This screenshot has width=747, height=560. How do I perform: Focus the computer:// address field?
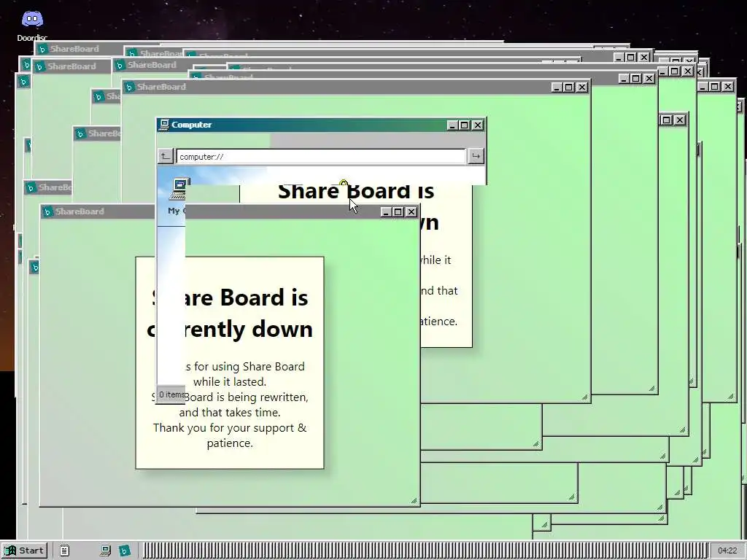coord(321,156)
